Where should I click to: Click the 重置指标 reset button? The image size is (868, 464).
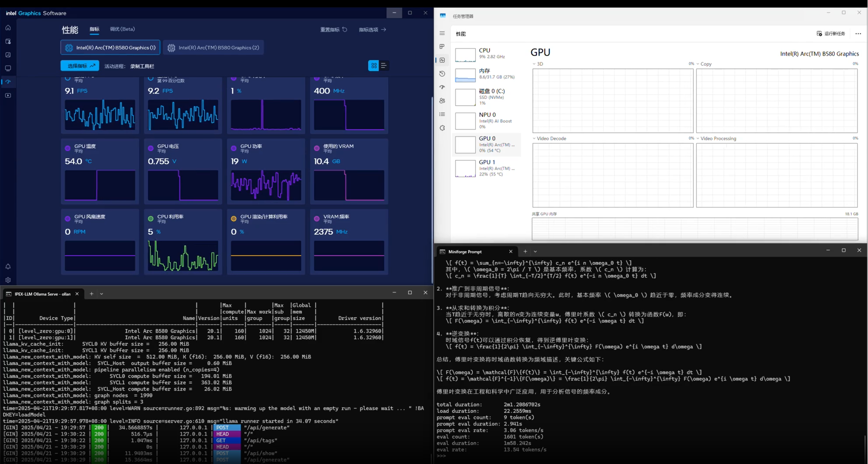pyautogui.click(x=334, y=30)
